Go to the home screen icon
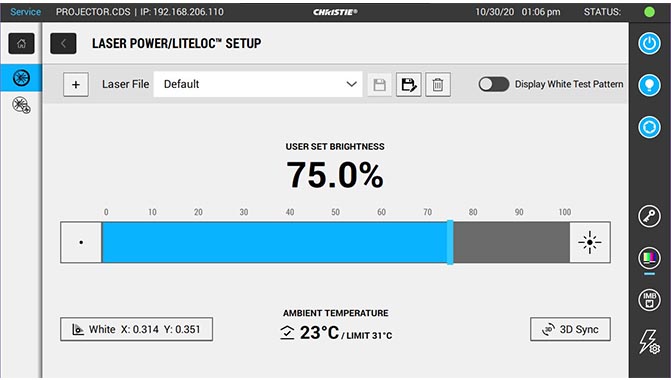The image size is (671, 380). (21, 43)
